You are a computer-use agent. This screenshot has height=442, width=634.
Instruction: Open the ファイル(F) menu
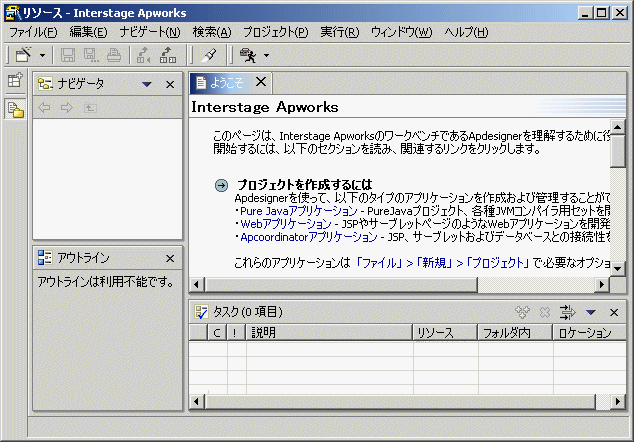tap(33, 32)
